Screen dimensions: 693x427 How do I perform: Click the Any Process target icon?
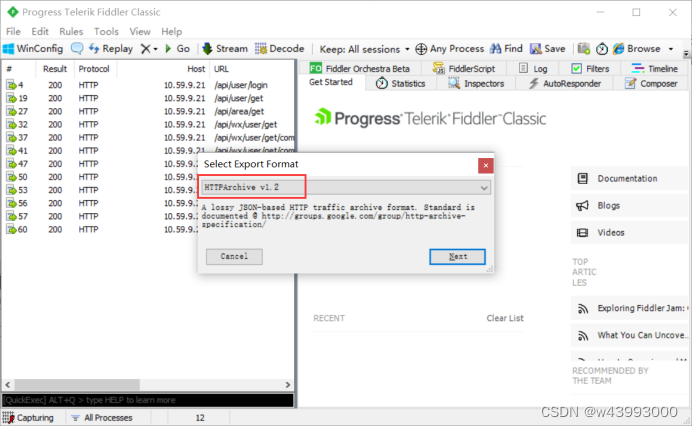[421, 49]
